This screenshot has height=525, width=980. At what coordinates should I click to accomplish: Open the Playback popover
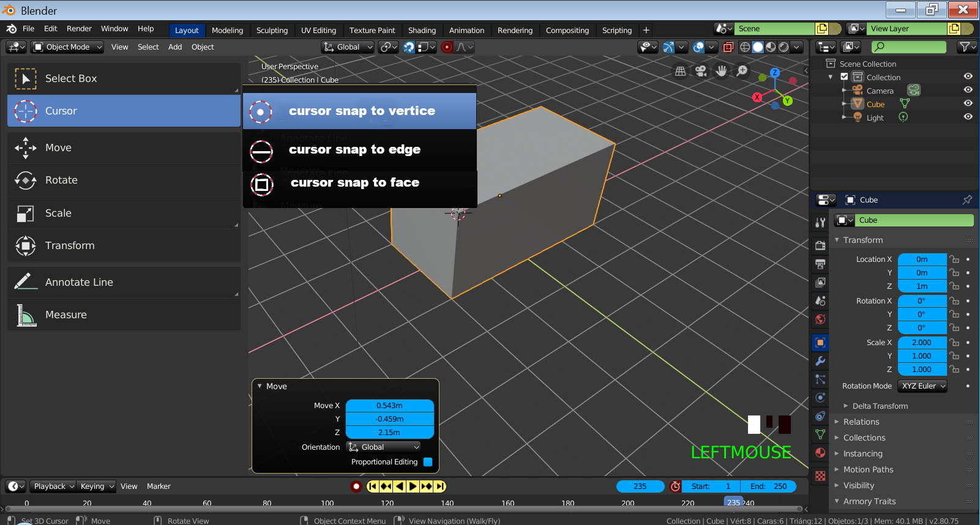(x=53, y=486)
